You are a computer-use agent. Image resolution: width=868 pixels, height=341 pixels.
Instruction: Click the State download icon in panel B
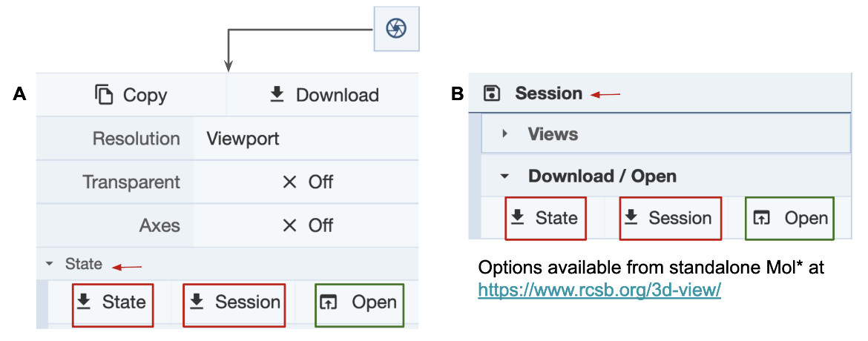(x=518, y=218)
